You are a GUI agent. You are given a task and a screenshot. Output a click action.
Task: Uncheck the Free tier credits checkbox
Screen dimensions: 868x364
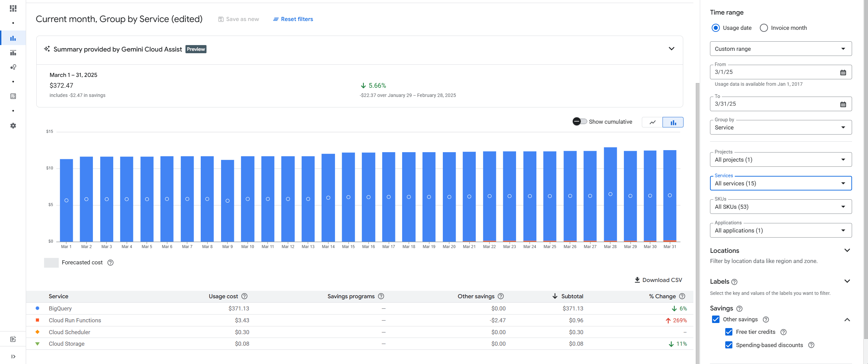point(729,332)
